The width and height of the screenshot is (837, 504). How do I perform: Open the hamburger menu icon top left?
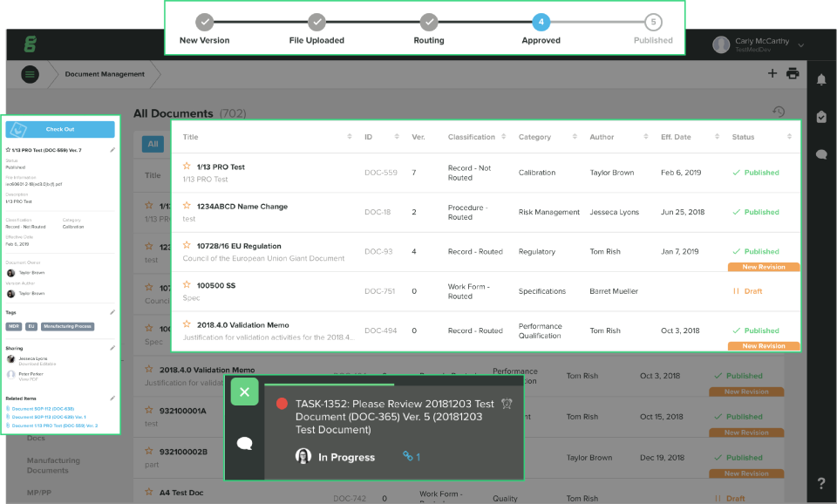tap(30, 74)
